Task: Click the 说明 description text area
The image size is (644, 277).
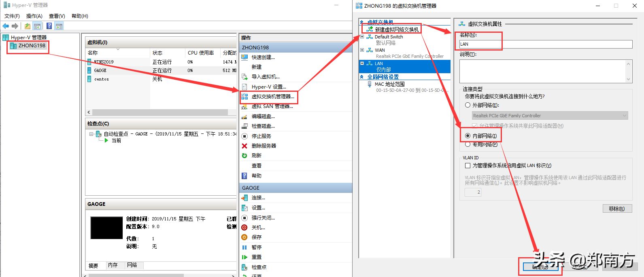Action: coord(546,71)
